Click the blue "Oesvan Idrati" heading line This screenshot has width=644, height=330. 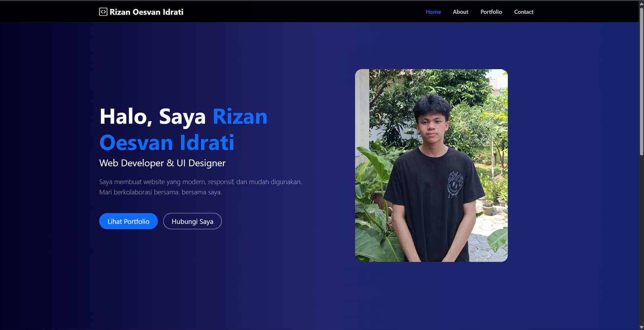167,143
